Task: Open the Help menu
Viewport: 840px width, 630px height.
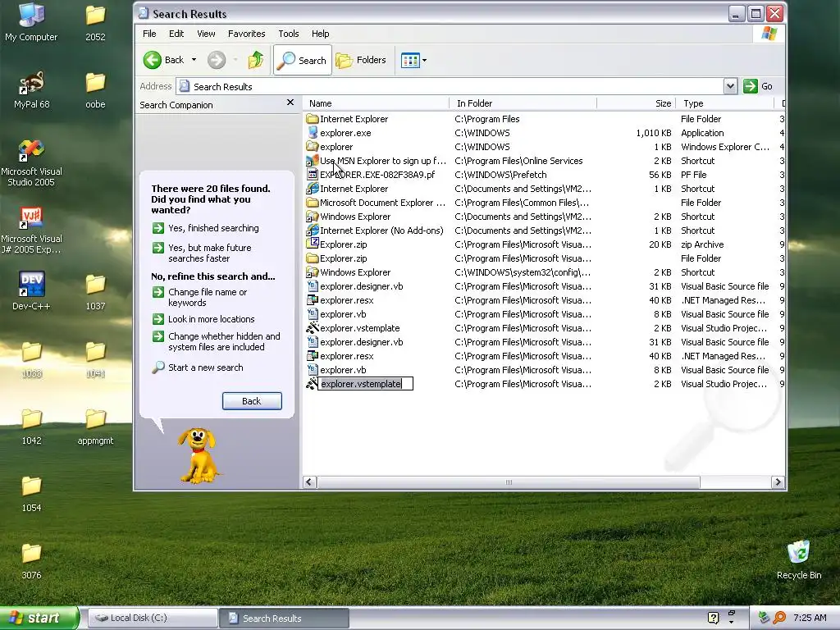Action: point(321,33)
